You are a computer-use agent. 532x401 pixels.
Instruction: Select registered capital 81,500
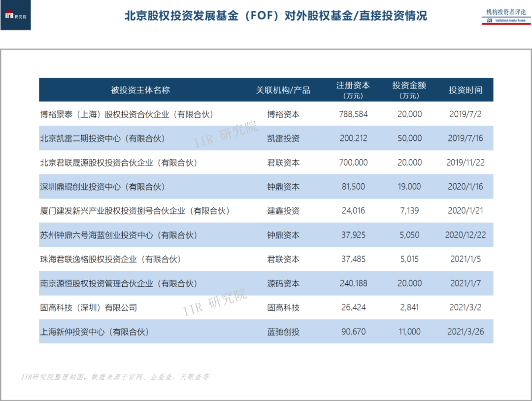(353, 187)
